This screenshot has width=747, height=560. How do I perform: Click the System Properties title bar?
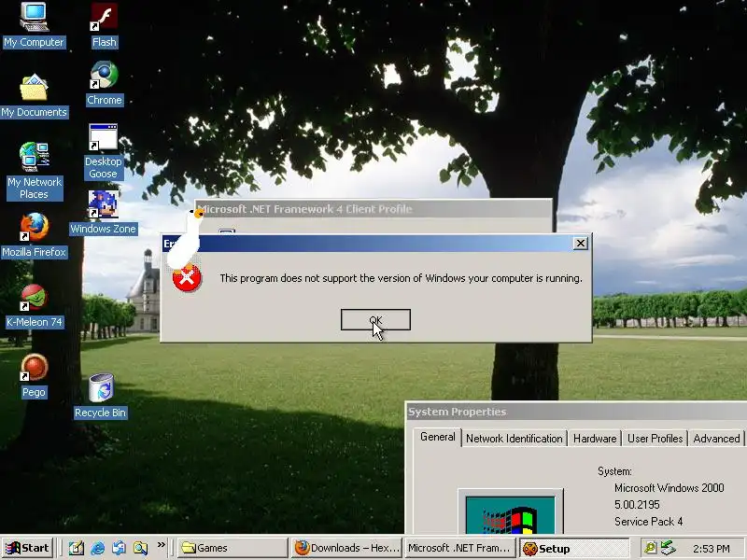tap(576, 412)
